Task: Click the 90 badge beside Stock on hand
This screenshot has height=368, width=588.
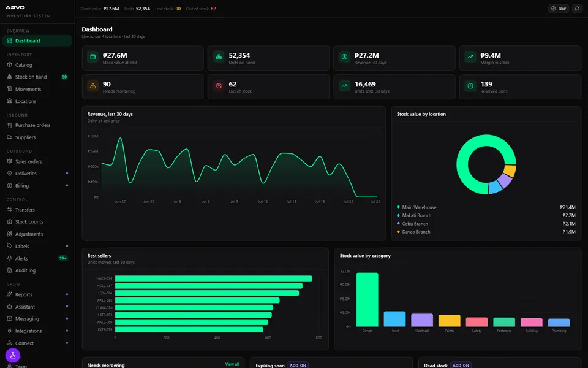Action: (x=64, y=77)
